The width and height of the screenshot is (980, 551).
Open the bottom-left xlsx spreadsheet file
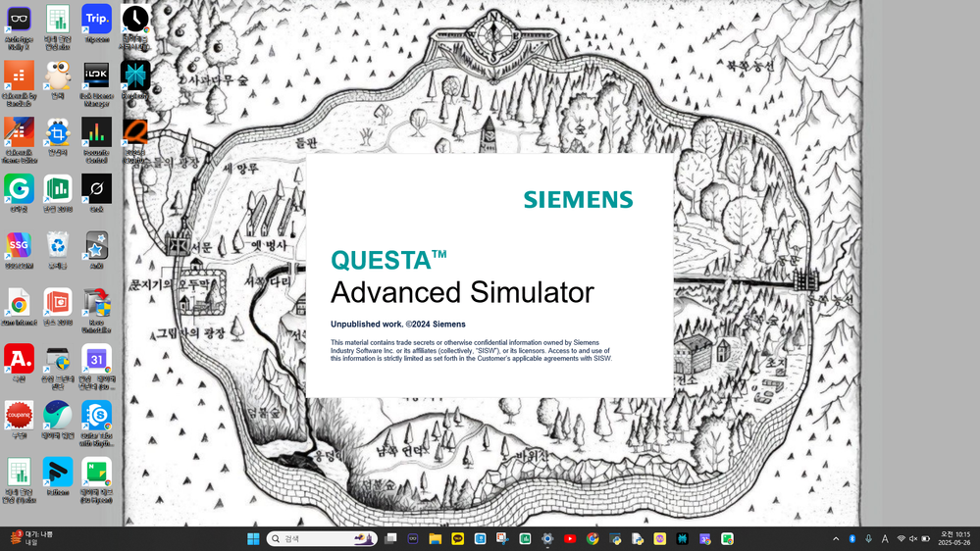click(19, 479)
